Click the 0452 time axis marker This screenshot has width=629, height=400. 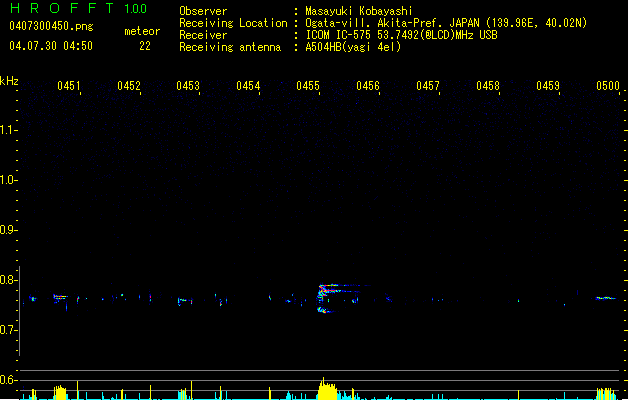(129, 86)
